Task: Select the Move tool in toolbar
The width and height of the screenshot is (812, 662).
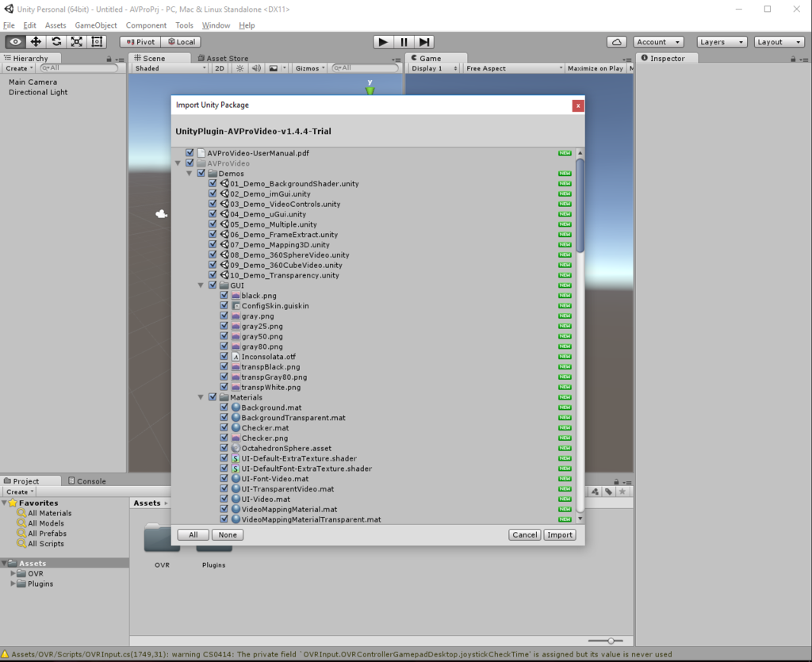Action: (36, 42)
